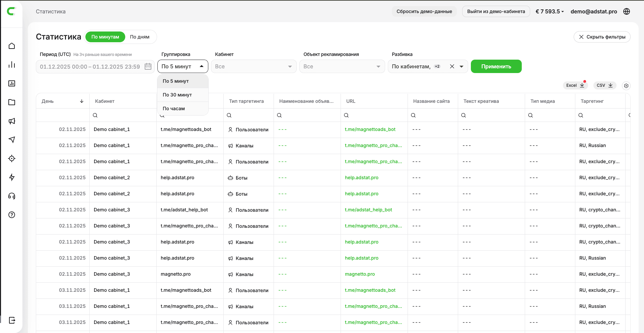
Task: Click 'Сбросить демо-данные' button
Action: (424, 11)
